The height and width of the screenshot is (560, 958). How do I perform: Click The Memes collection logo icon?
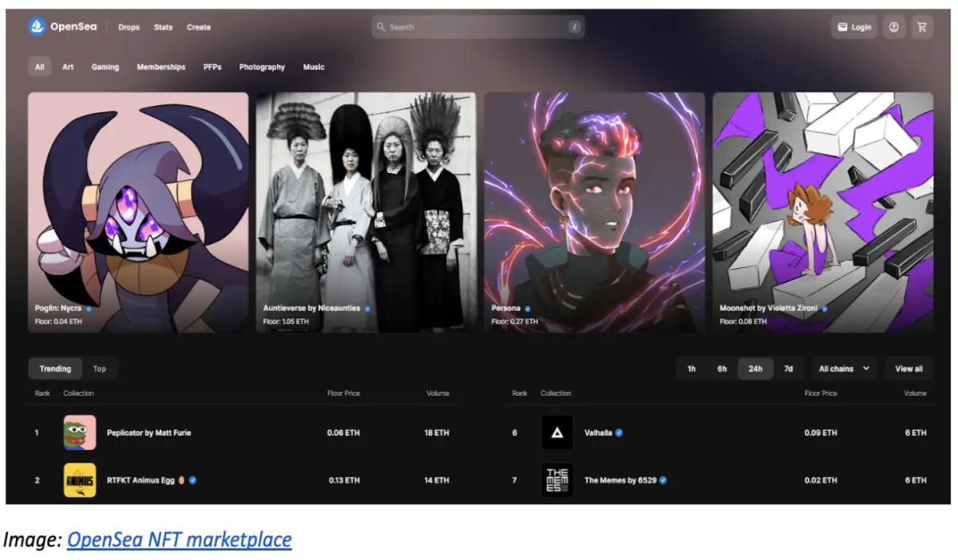coord(557,480)
